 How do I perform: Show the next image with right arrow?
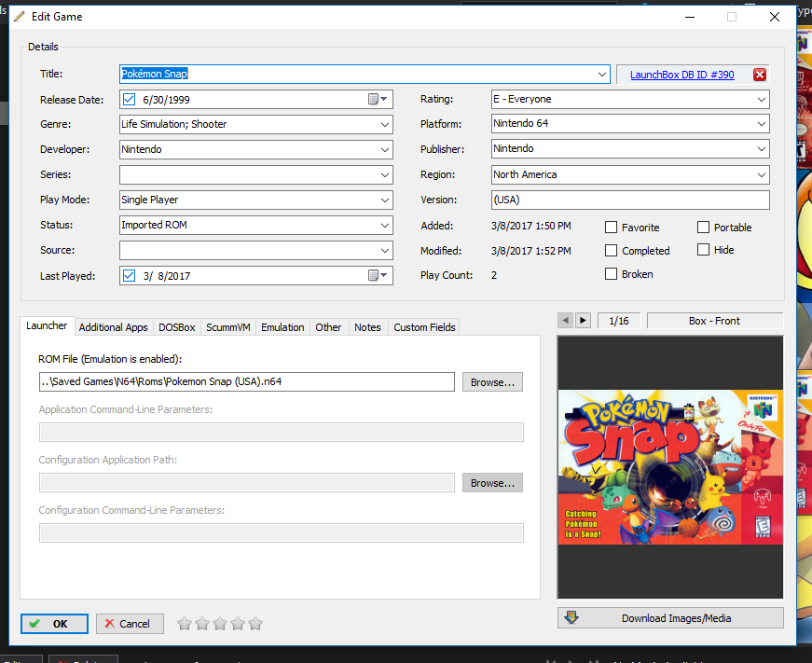click(x=583, y=321)
